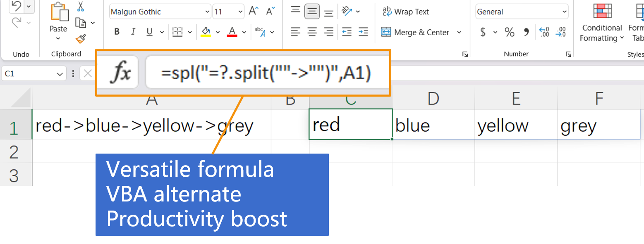This screenshot has height=244, width=644.
Task: Toggle Wrap Text
Action: [x=405, y=12]
